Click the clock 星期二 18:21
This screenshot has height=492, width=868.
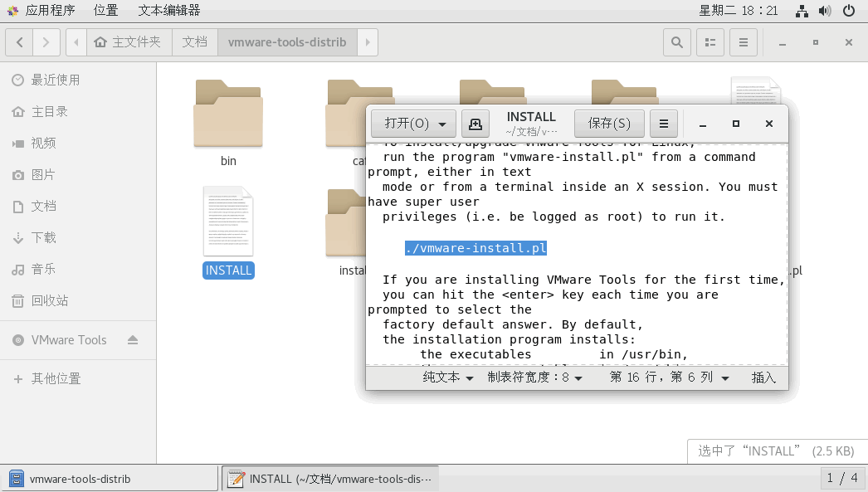click(x=738, y=11)
